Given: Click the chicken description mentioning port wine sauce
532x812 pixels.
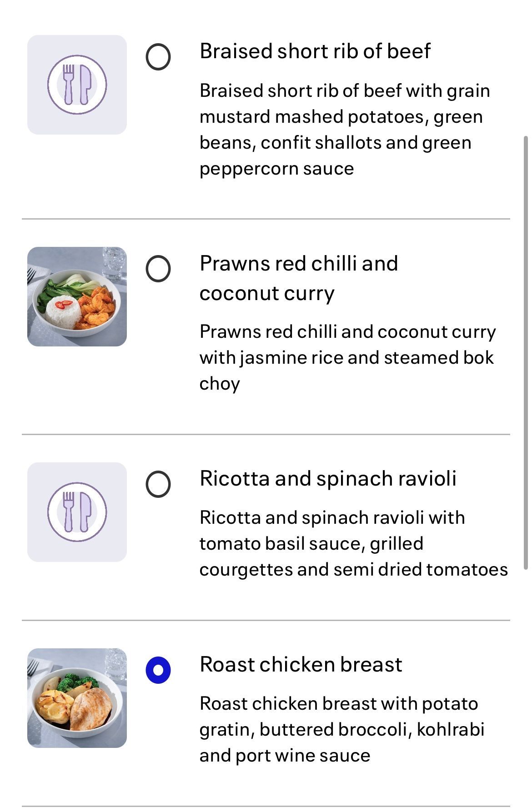Looking at the screenshot, I should [341, 729].
